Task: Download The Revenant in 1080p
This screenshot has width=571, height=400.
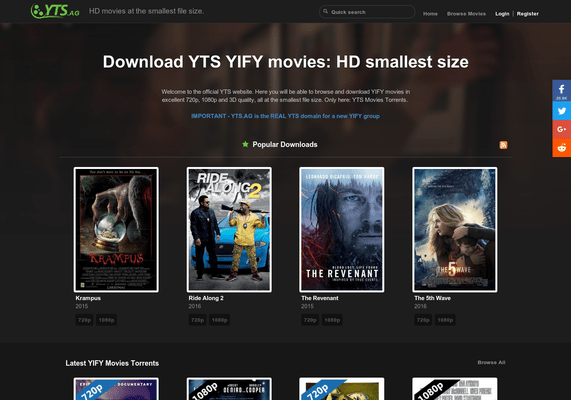Action: 332,320
